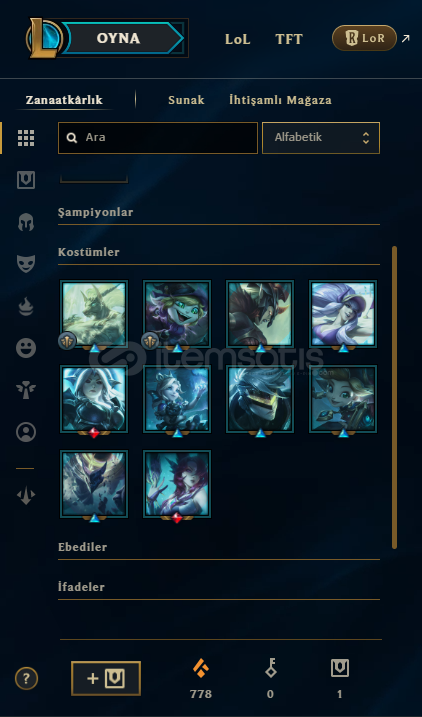Click the vertical golden scrollbar

pos(395,397)
